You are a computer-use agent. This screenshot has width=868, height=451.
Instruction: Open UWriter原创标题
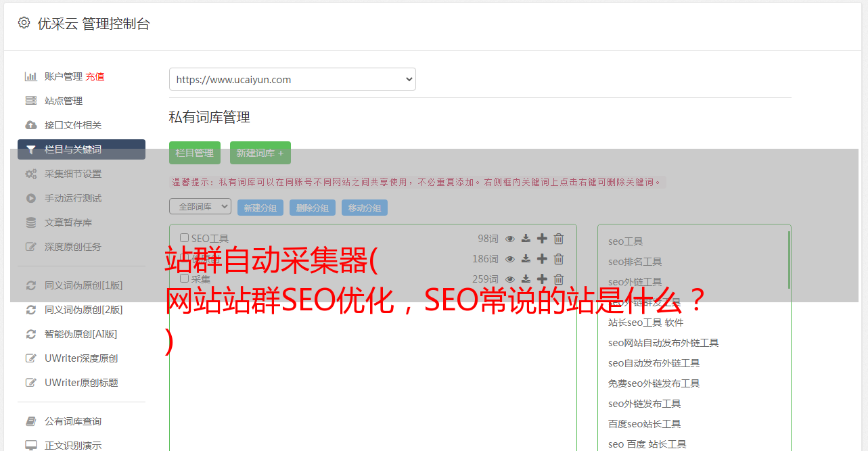81,383
